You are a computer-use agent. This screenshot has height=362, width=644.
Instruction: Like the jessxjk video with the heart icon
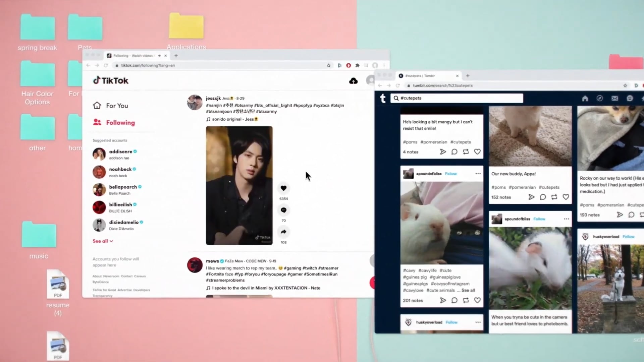(x=283, y=188)
